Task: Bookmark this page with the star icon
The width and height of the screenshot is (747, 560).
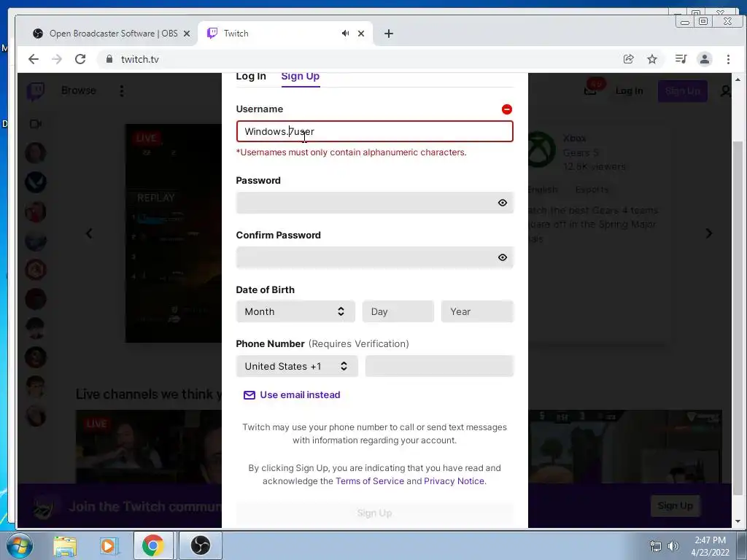Action: click(651, 59)
